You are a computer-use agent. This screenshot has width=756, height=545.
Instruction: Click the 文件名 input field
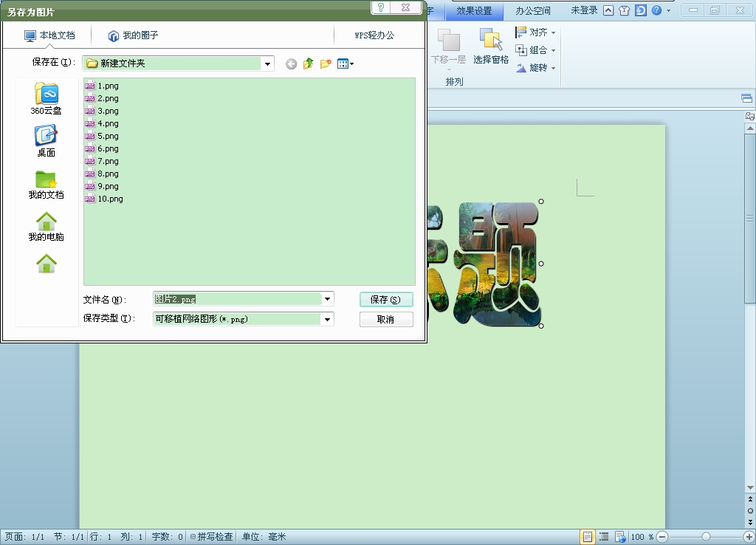237,299
